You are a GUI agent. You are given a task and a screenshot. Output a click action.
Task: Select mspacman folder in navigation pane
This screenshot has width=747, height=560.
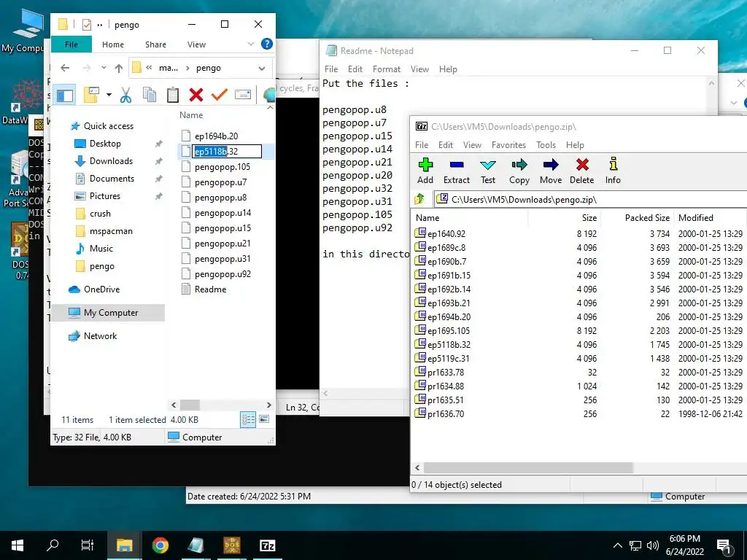point(111,231)
